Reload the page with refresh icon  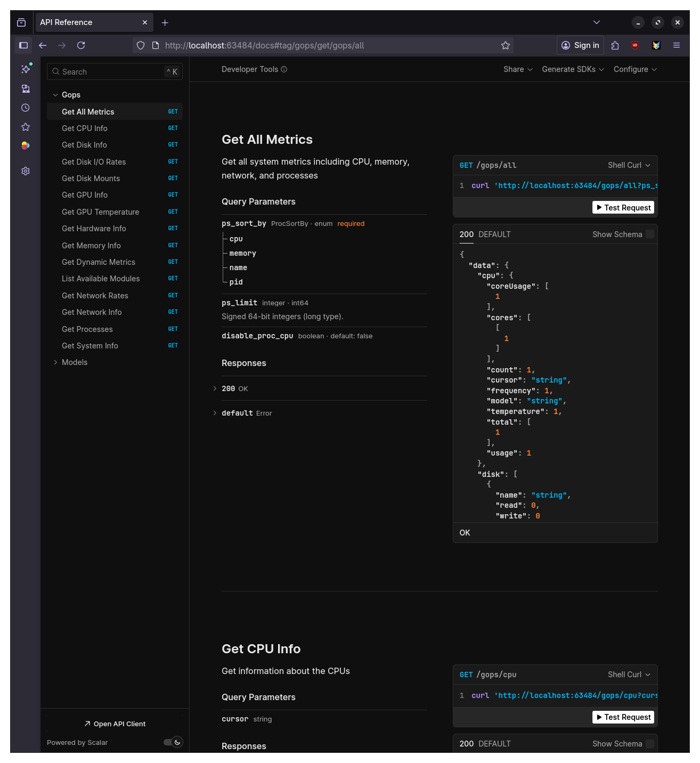pos(81,45)
